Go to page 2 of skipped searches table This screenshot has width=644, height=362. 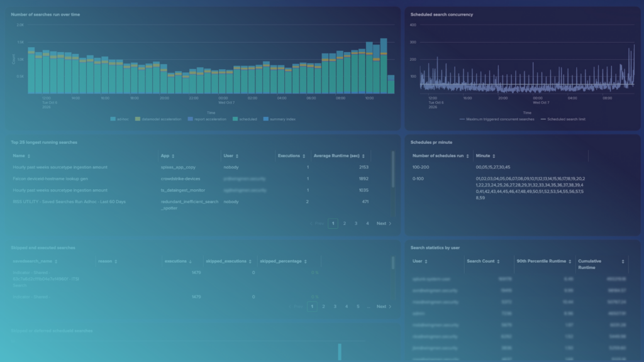[x=324, y=307]
